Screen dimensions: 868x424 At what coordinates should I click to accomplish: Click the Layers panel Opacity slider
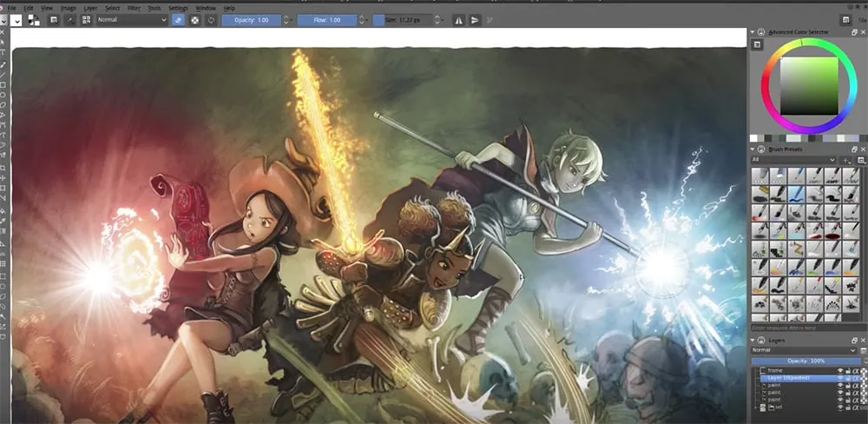[x=806, y=360]
